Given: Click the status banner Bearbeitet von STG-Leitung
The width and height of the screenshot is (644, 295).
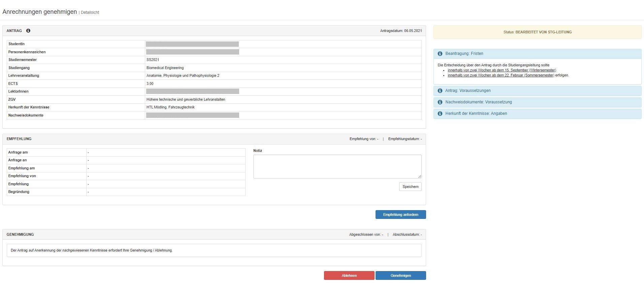Looking at the screenshot, I should 537,32.
